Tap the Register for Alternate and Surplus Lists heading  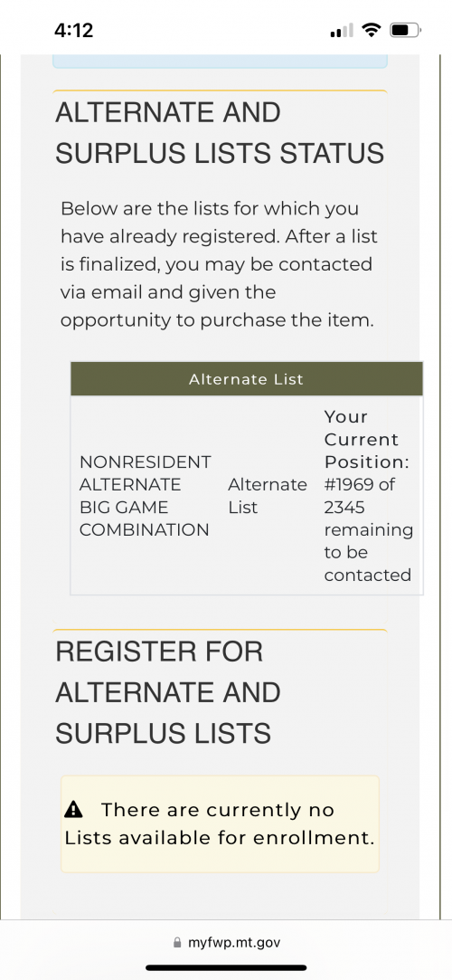click(x=168, y=692)
